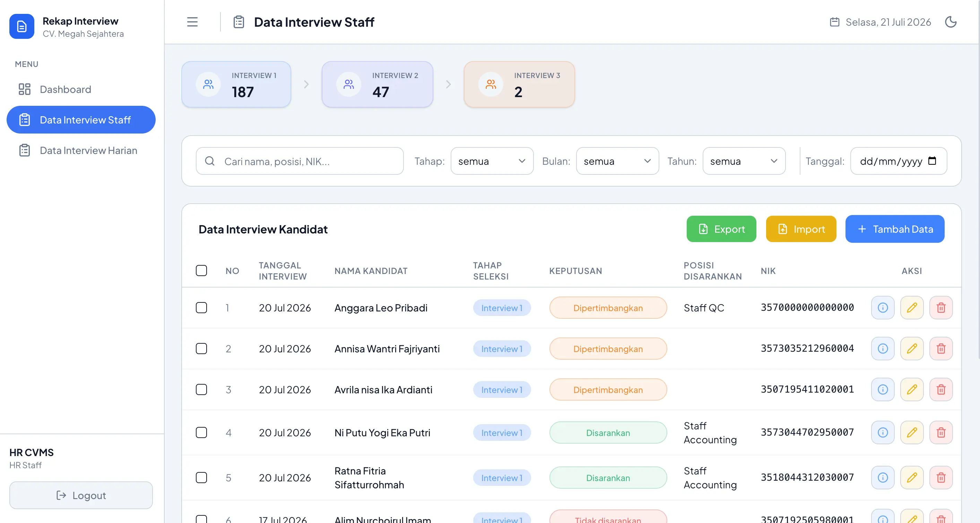This screenshot has width=980, height=523.
Task: Click NIK 3573035212960004
Action: click(x=807, y=349)
